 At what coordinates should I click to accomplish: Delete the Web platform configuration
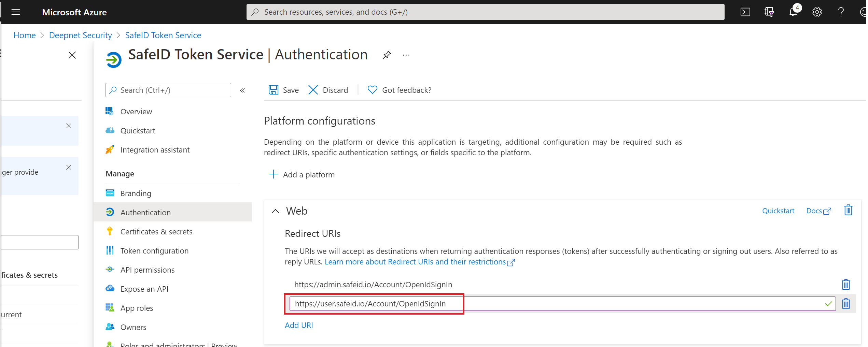[x=848, y=210]
